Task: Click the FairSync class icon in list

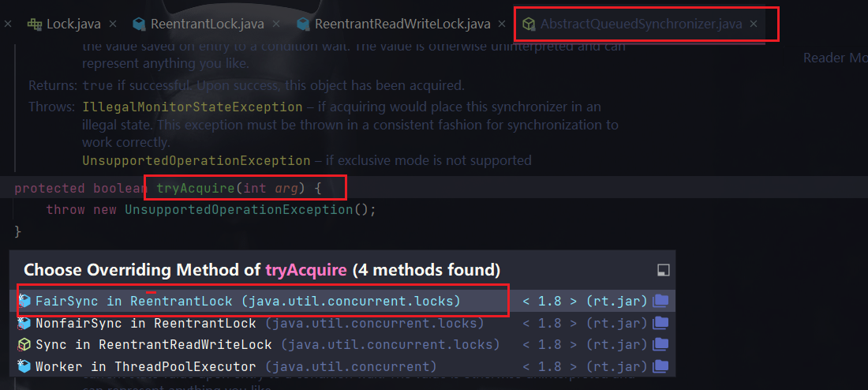Action: pyautogui.click(x=24, y=301)
